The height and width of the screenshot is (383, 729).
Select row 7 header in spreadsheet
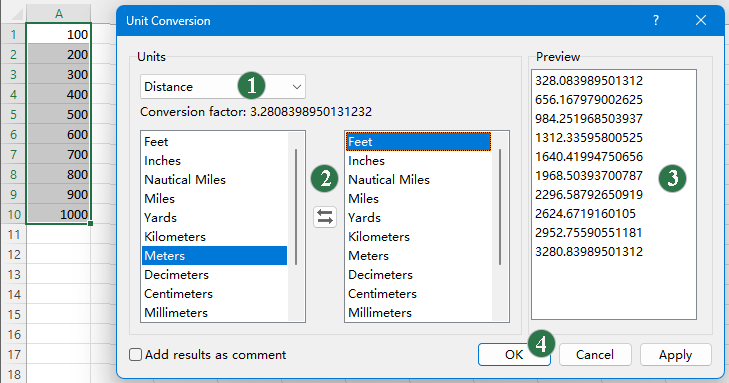[13, 154]
